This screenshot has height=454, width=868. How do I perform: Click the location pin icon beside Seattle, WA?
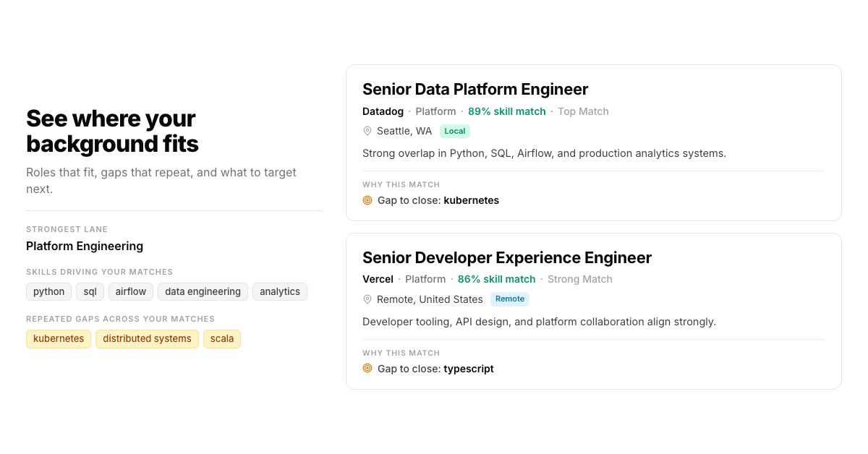367,131
